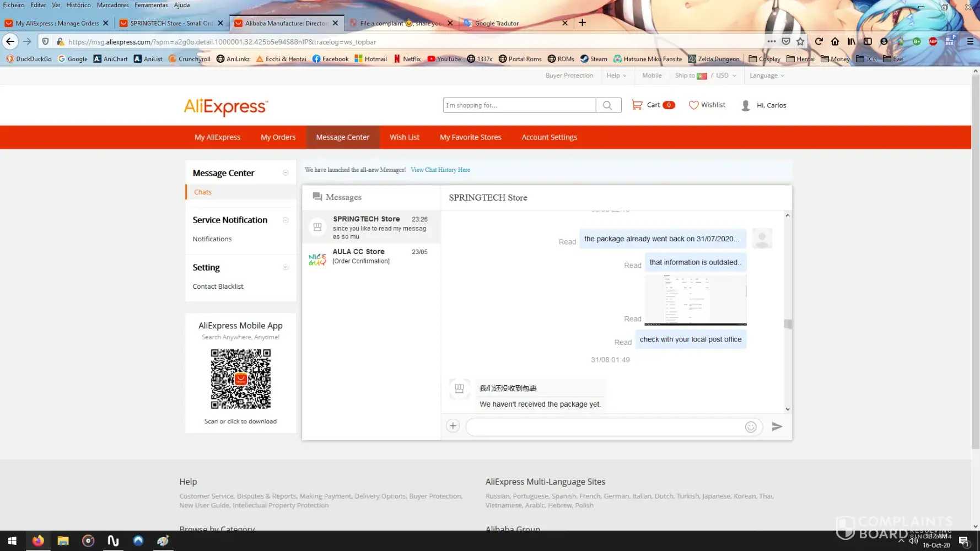980x551 pixels.
Task: Collapse the Message Center section
Action: tap(286, 173)
